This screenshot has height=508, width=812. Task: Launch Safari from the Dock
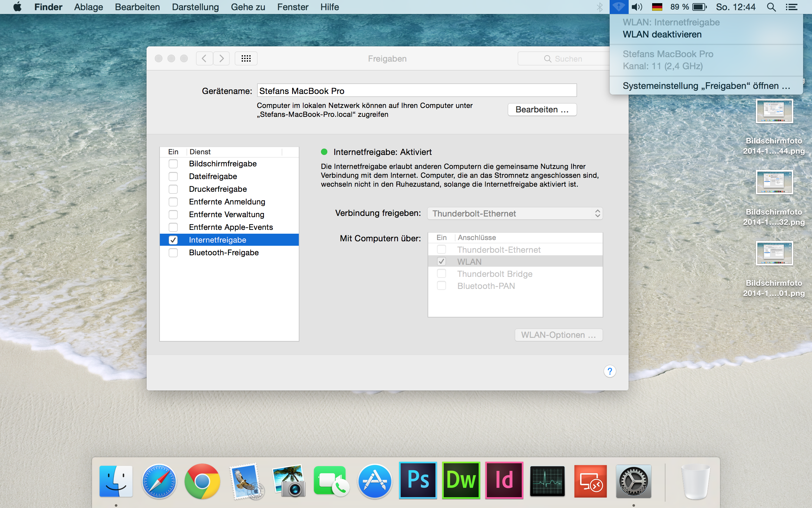coord(159,481)
